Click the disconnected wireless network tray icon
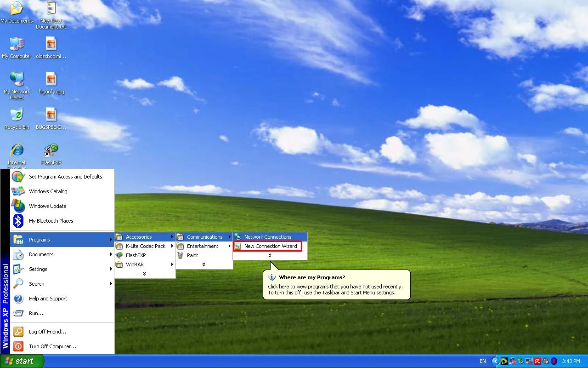The image size is (588, 368). click(529, 361)
